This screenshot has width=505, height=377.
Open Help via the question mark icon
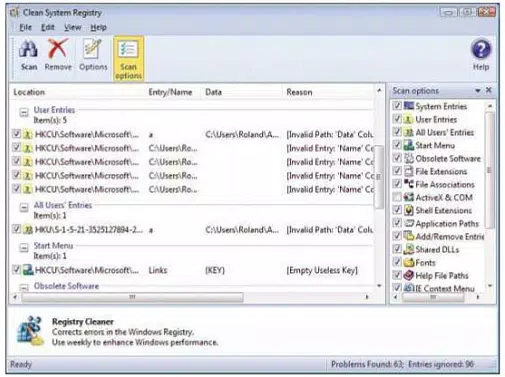point(481,49)
